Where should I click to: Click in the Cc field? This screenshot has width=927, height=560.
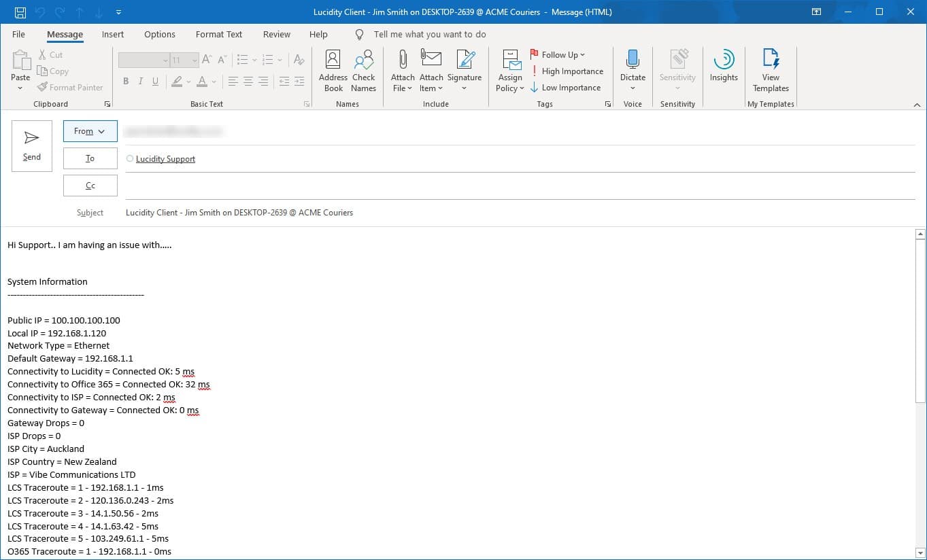pos(520,186)
